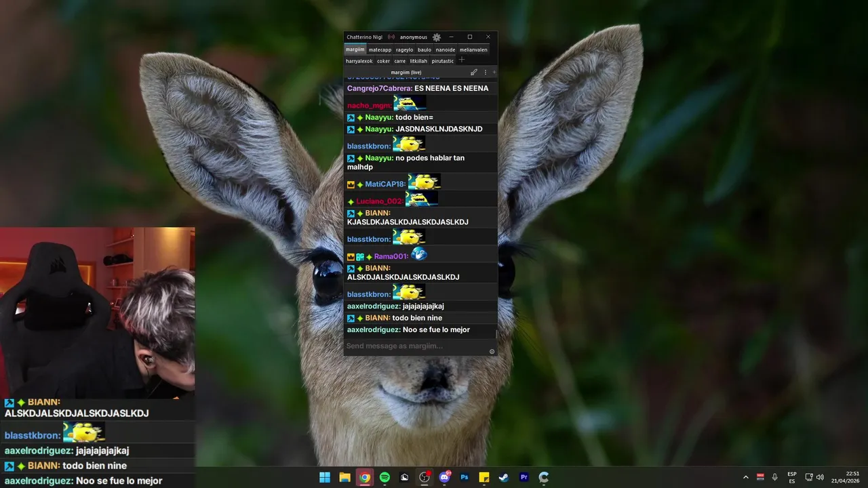868x488 pixels.
Task: Click the globe emote in Rama001's message
Action: click(418, 254)
